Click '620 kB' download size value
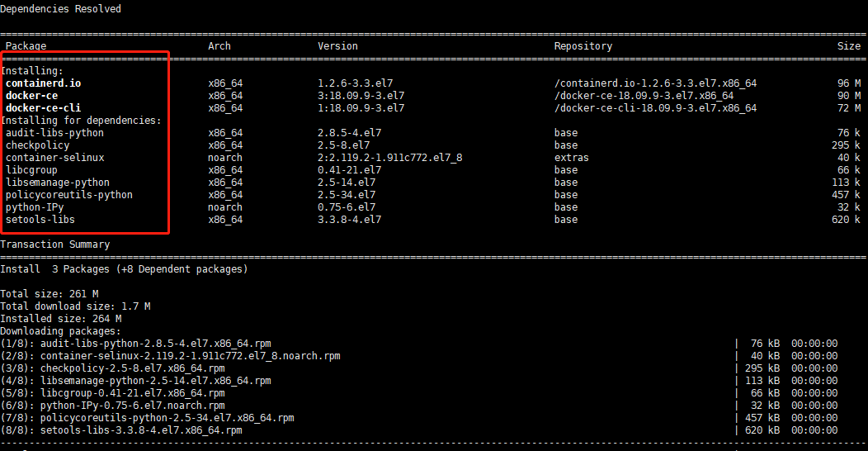The image size is (868, 451). (762, 430)
